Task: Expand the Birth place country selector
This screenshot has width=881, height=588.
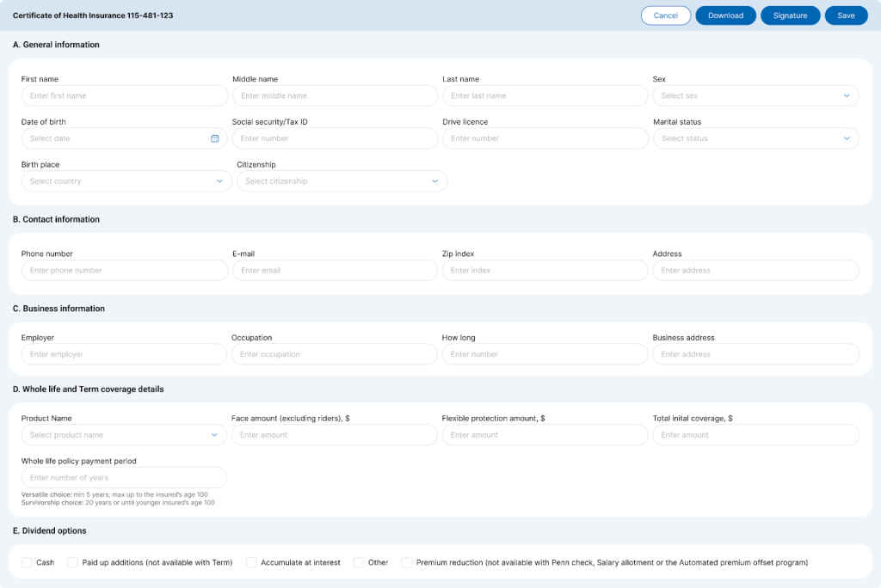Action: [x=126, y=181]
